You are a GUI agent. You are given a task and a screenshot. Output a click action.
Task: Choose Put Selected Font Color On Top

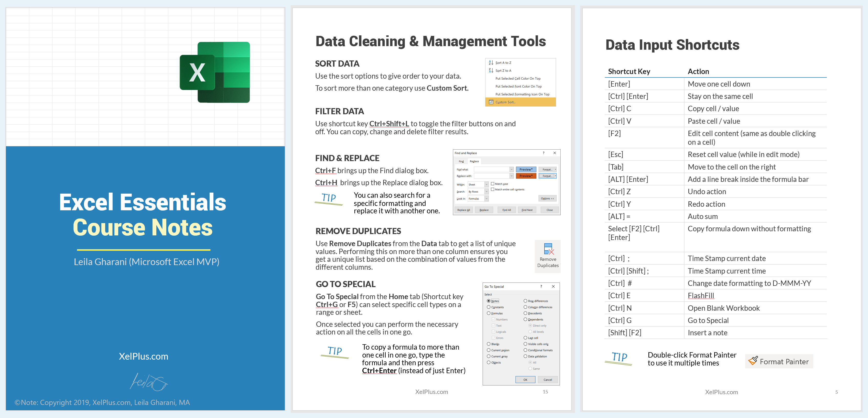(520, 86)
